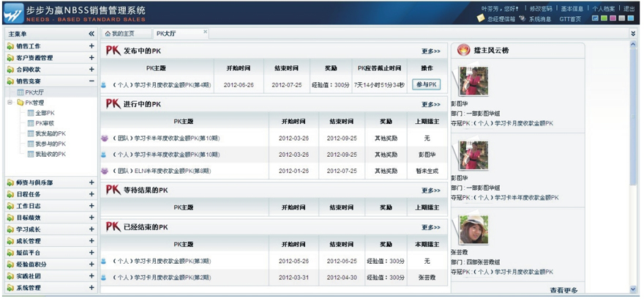The height and width of the screenshot is (299, 644).
Task: Click the 销售工作 menu icon in sidebar
Action: pyautogui.click(x=10, y=46)
